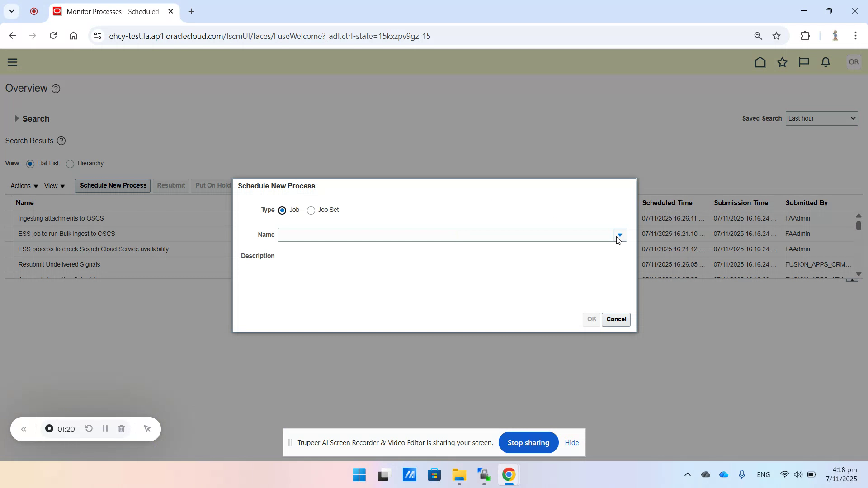Open the OR user avatar menu

(854, 62)
